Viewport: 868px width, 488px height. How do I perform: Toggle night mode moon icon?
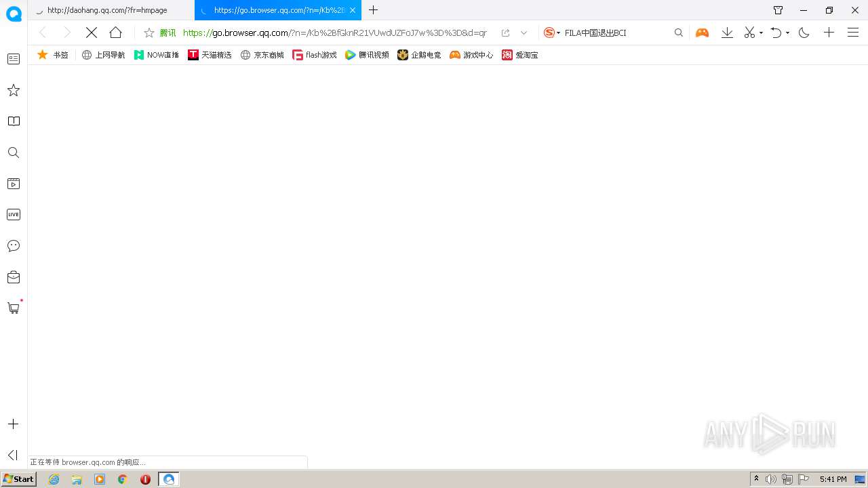click(x=804, y=33)
